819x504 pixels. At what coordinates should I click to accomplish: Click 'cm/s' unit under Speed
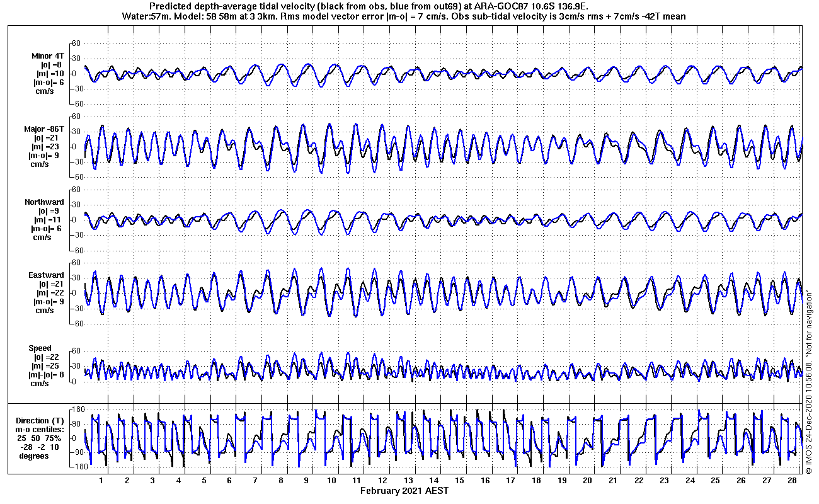[40, 384]
